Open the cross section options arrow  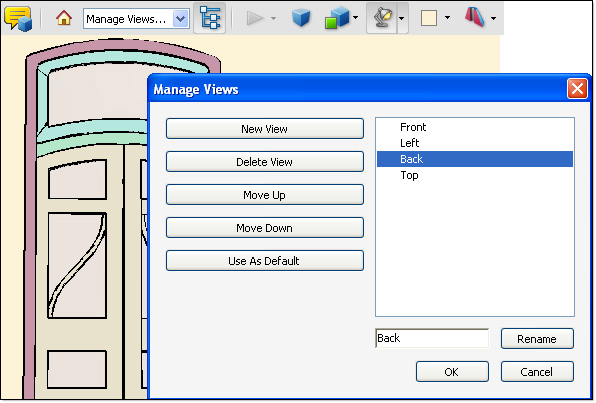[x=493, y=18]
